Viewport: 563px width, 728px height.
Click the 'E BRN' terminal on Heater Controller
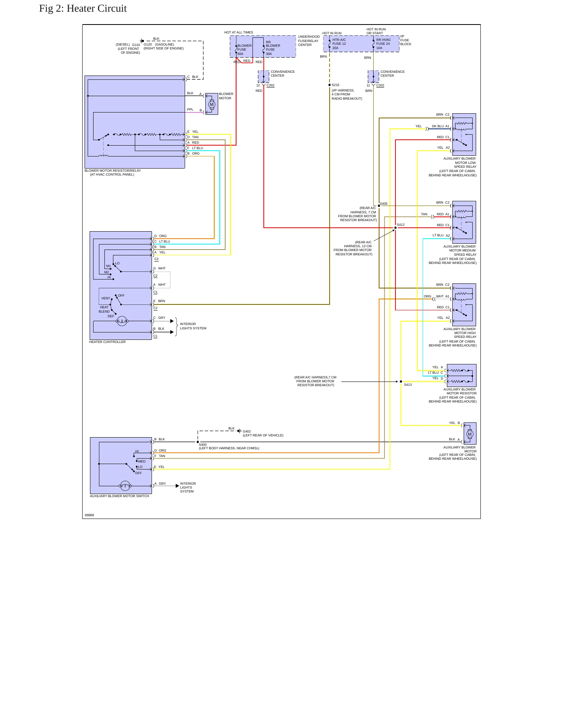point(159,301)
